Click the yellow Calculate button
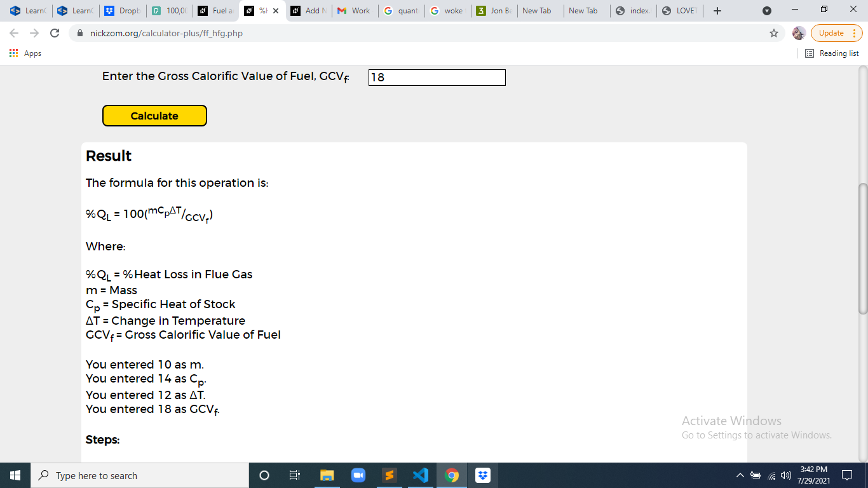This screenshot has width=868, height=488. 154,116
